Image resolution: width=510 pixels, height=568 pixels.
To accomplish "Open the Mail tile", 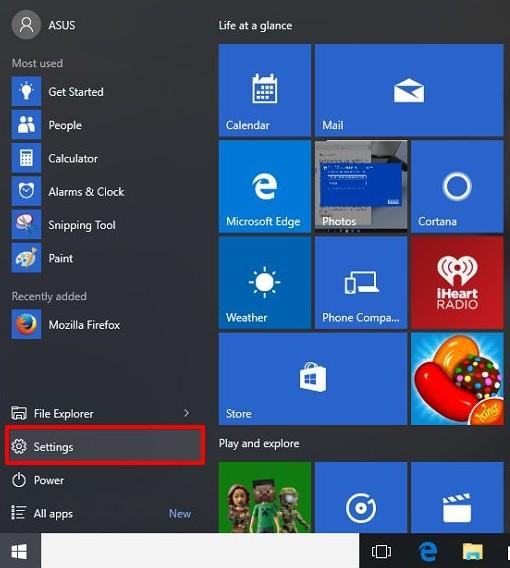I will 409,90.
